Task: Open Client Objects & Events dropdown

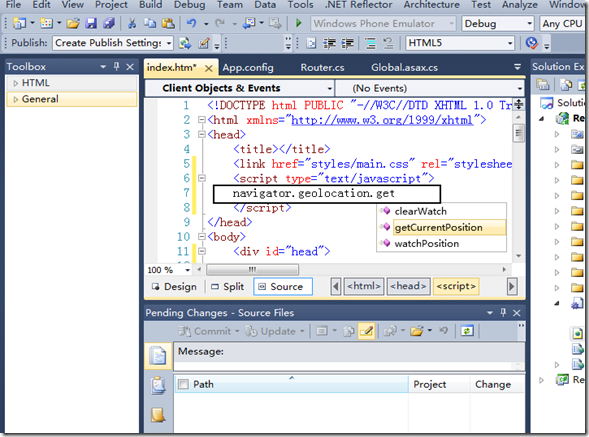Action: pyautogui.click(x=329, y=88)
